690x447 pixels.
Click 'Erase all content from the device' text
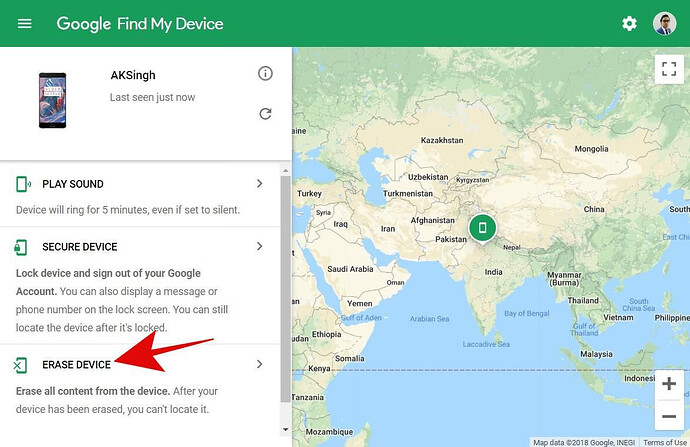[x=93, y=391]
